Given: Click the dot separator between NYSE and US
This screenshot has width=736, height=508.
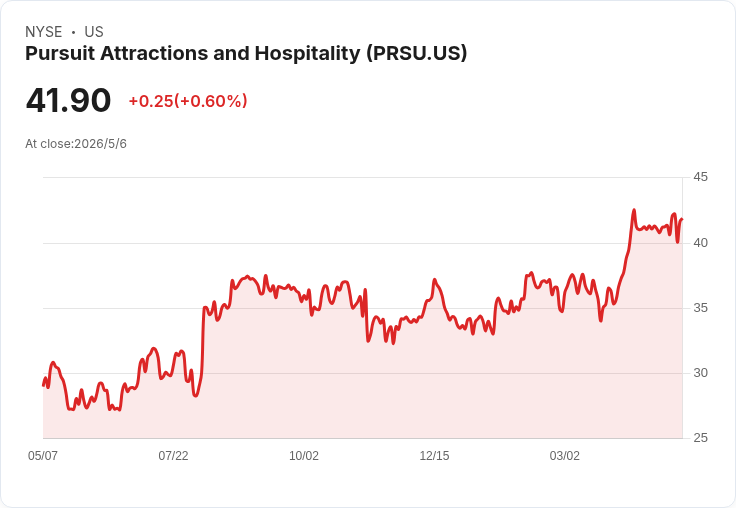Looking at the screenshot, I should [73, 32].
